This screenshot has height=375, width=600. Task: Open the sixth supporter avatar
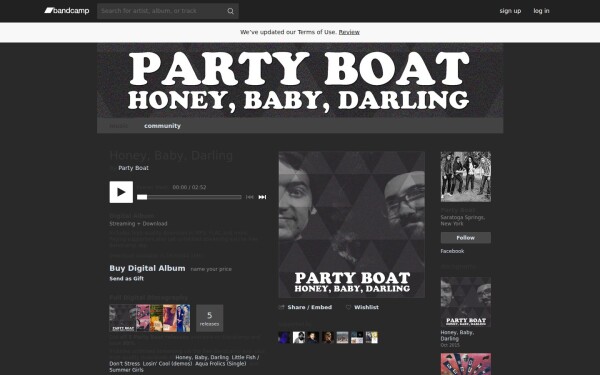pos(357,338)
